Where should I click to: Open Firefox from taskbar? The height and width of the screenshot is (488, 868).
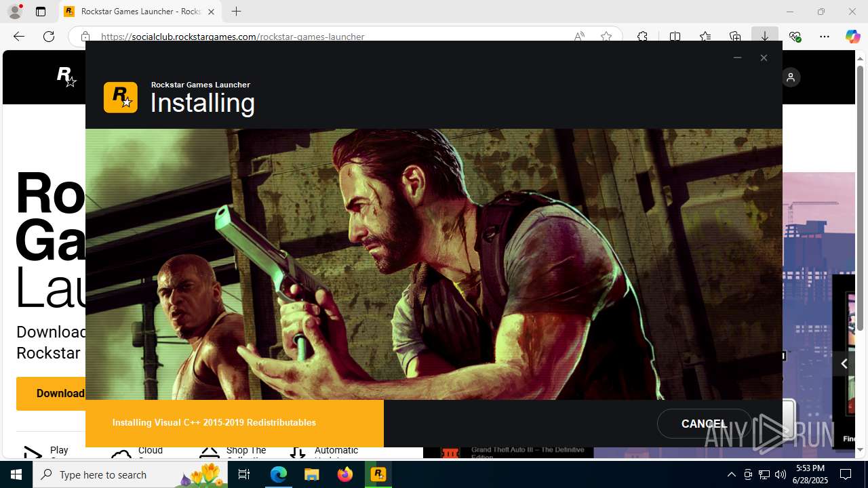345,474
